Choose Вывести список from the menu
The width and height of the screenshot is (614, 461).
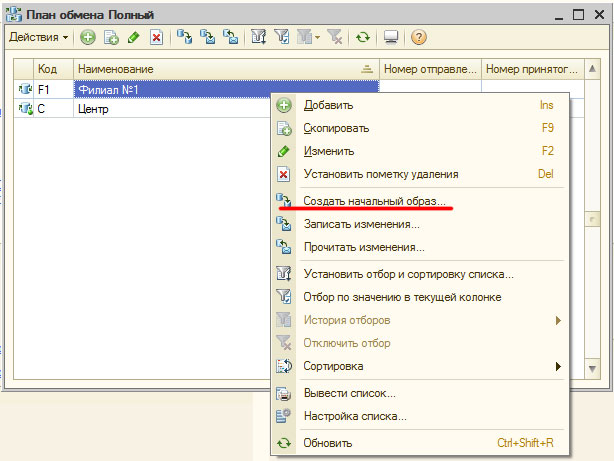coord(349,393)
